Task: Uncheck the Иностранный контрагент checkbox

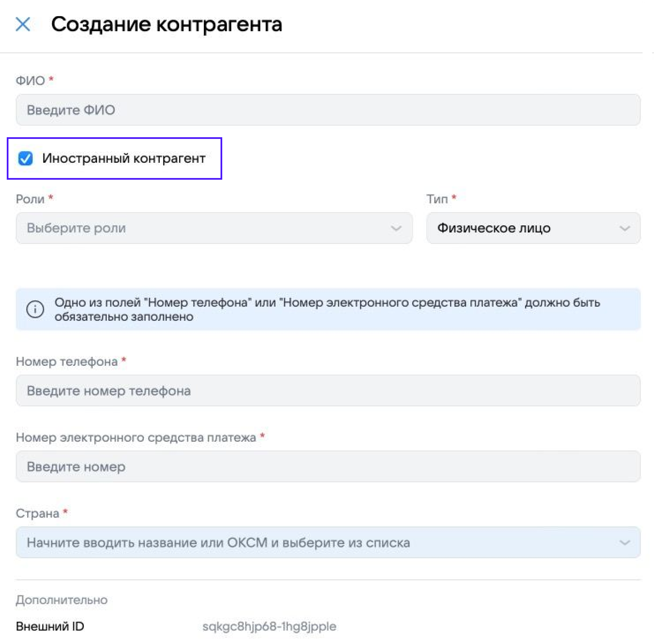Action: [x=26, y=158]
